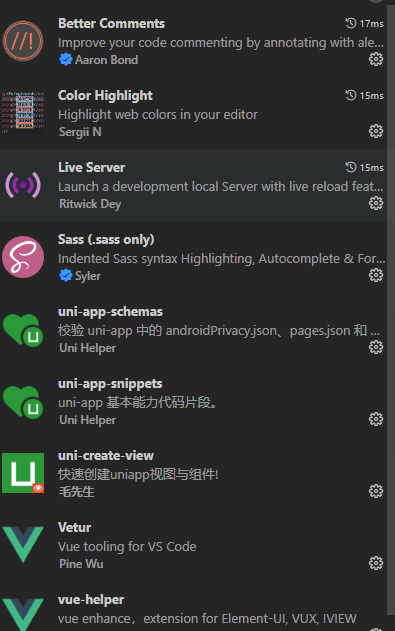This screenshot has height=631, width=395.
Task: Click Uni Helper publisher under uni-app-snippets
Action: click(x=87, y=420)
